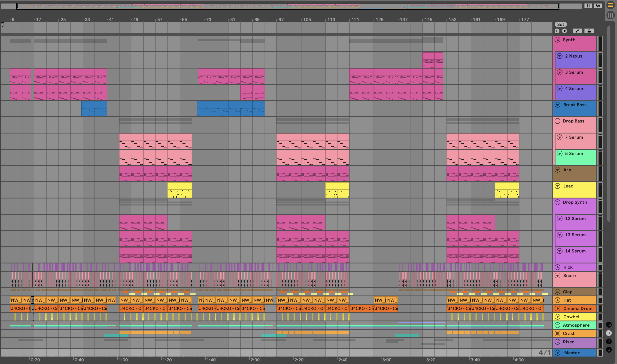Screen dimensions: 617x364
Task: Unfold the Kick track
Action: coord(557,267)
